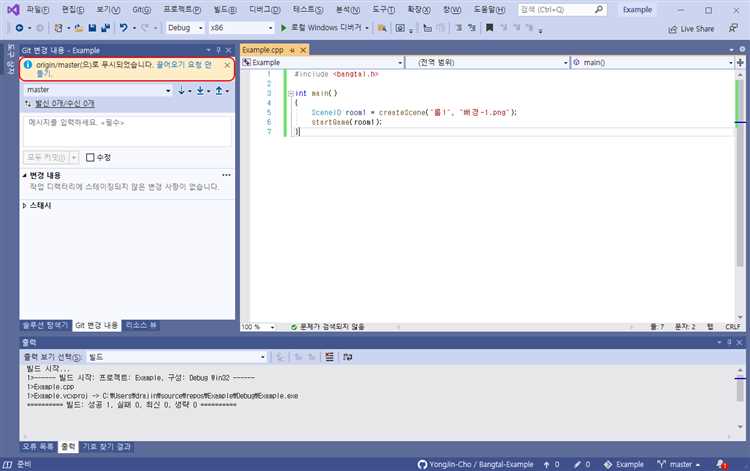The image size is (750, 471).
Task: Switch to the 솔루션 탐색기 tab
Action: (x=45, y=325)
